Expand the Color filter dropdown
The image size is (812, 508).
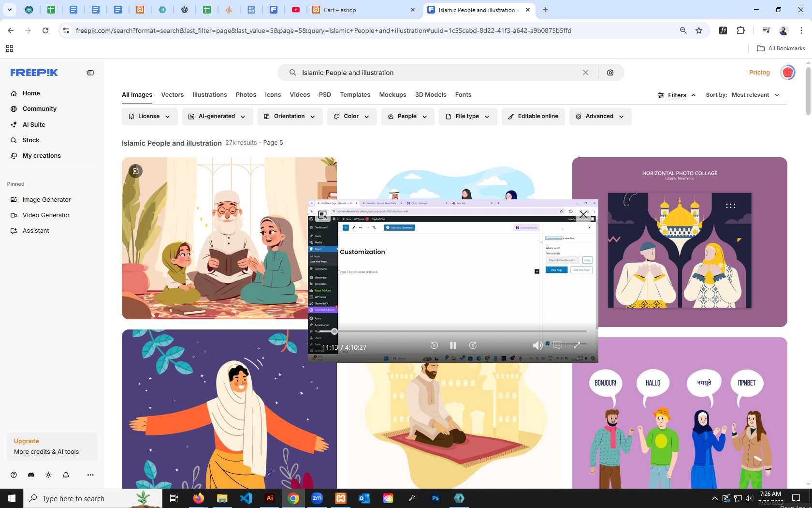tap(351, 117)
